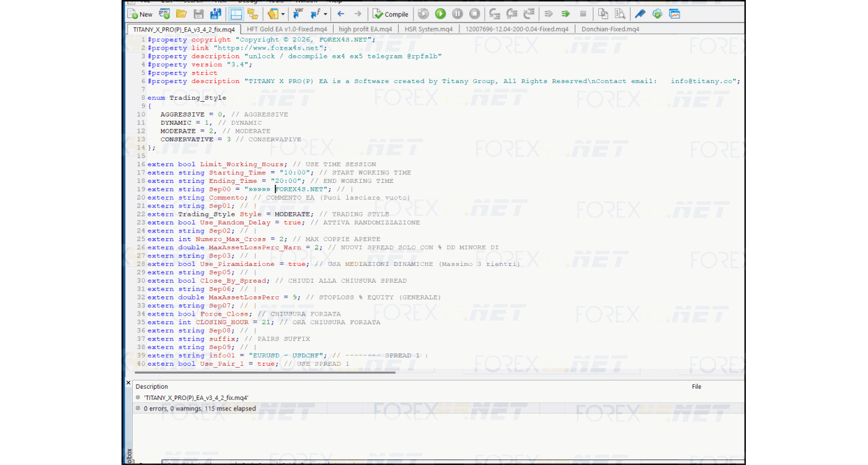Pause debugging with the pause icon
Image resolution: width=868 pixels, height=465 pixels.
pos(457,14)
